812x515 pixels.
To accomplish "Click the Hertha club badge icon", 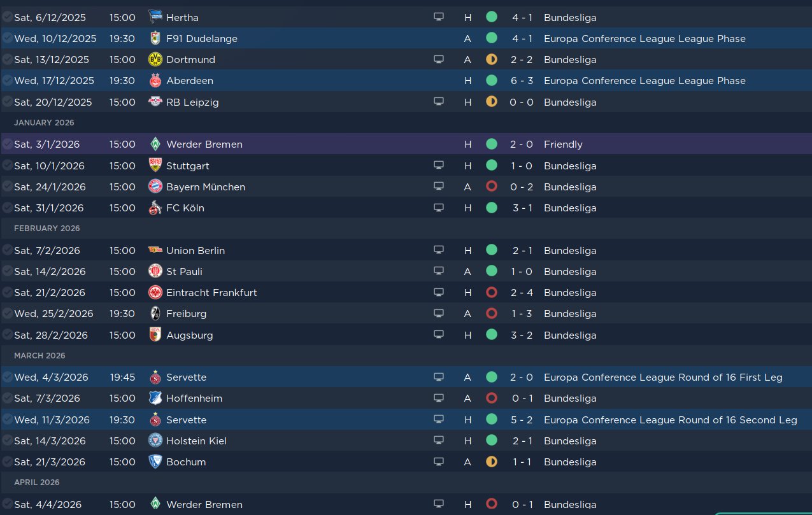I will 155,17.
